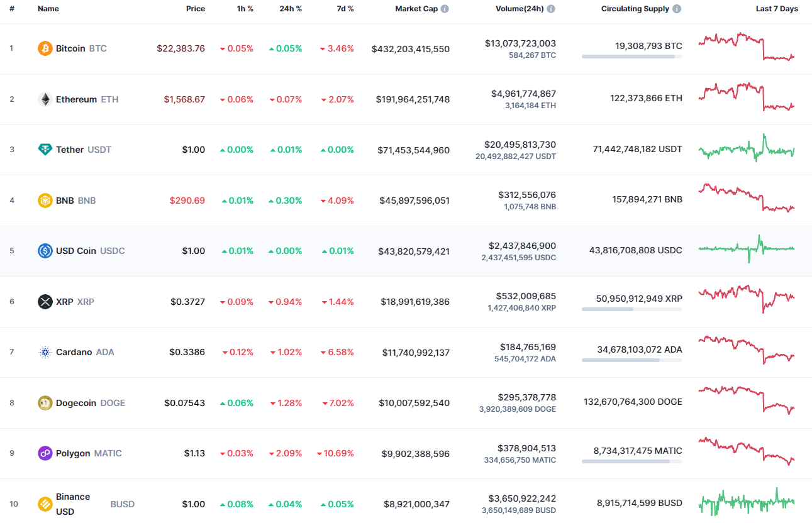Sort the table by 7d % column
Image resolution: width=812 pixels, height=523 pixels.
click(x=345, y=8)
